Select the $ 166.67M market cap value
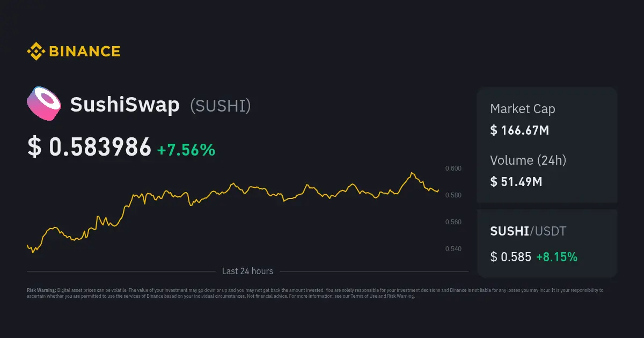This screenshot has height=338, width=644. [x=519, y=130]
